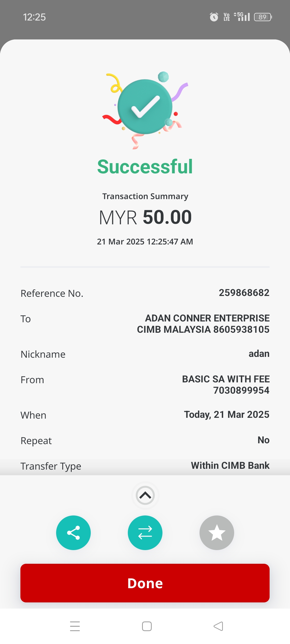Tap the reference number 259868682

coord(244,293)
